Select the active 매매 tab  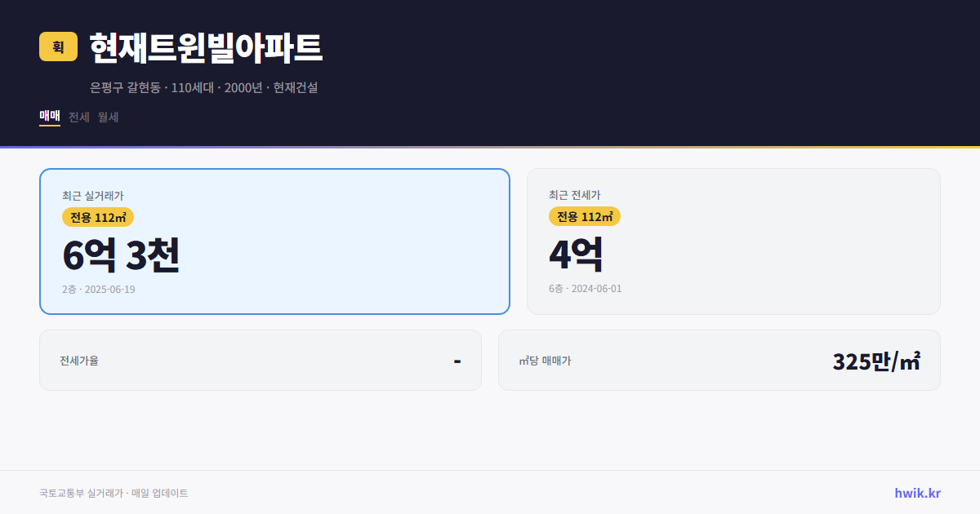48,117
